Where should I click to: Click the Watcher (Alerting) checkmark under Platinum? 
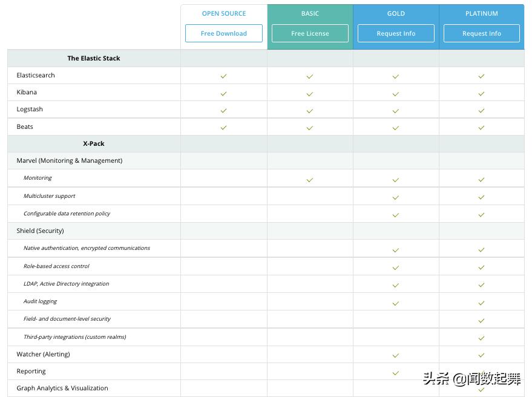[x=481, y=355]
